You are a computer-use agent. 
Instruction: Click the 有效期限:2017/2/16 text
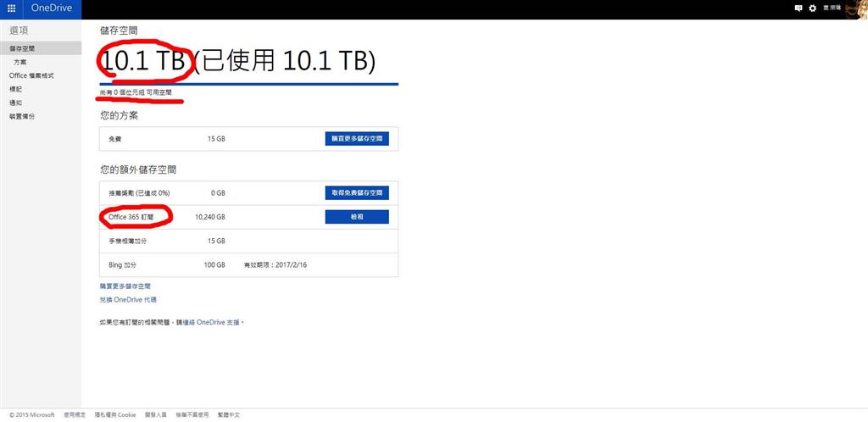tap(275, 265)
